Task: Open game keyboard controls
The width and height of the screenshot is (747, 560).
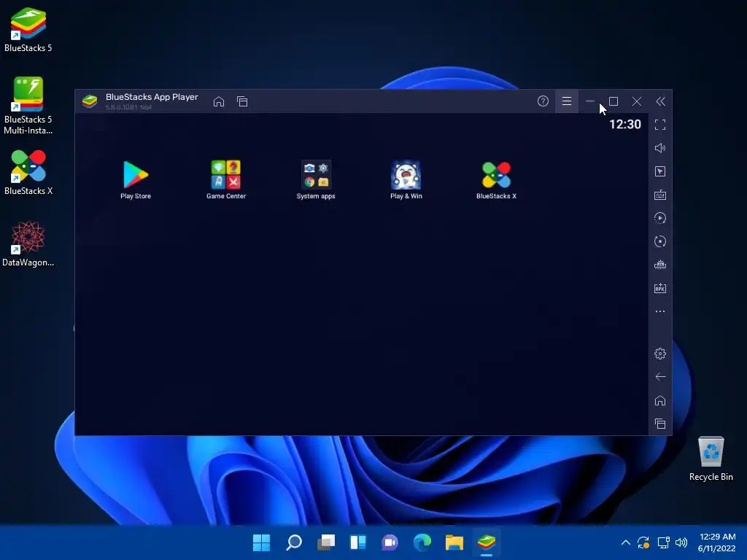Action: 659,195
